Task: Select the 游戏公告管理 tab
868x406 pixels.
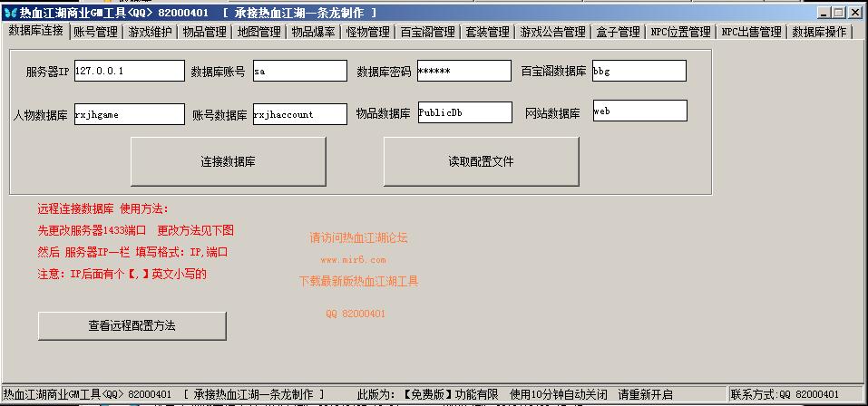Action: click(x=552, y=33)
